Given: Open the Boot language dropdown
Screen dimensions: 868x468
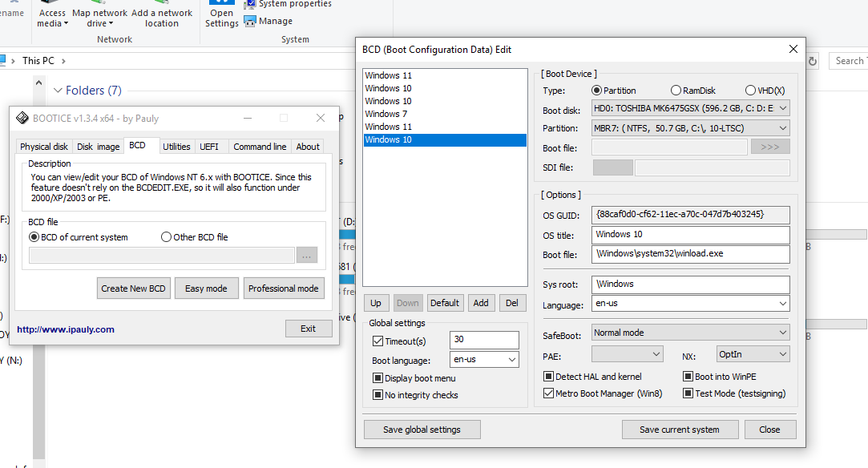Looking at the screenshot, I should [x=484, y=360].
